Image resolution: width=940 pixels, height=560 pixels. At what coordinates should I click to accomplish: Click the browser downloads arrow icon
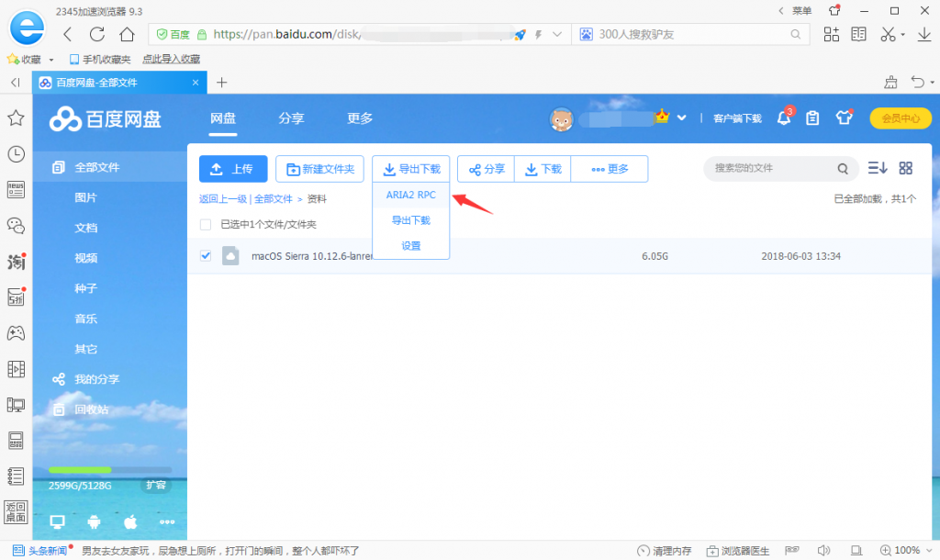click(923, 35)
